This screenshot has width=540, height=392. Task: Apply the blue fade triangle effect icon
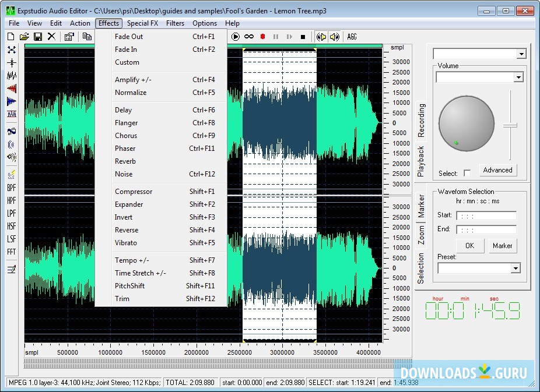[x=12, y=101]
